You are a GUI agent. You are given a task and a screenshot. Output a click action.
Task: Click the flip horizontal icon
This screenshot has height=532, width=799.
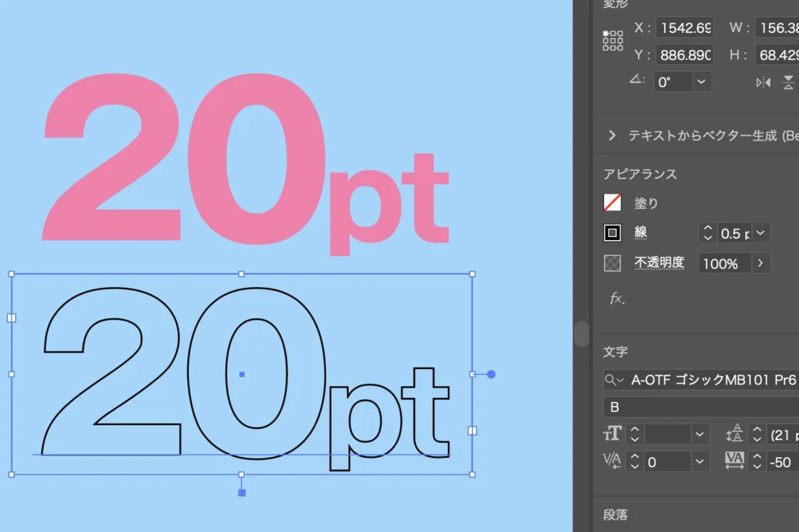pos(763,82)
